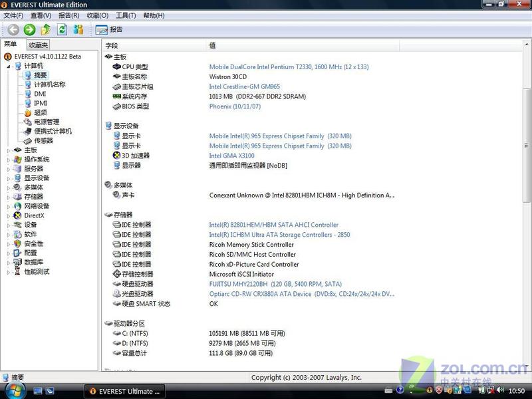Click the 安全性 shield icon
This screenshot has width=532, height=399.
click(18, 243)
